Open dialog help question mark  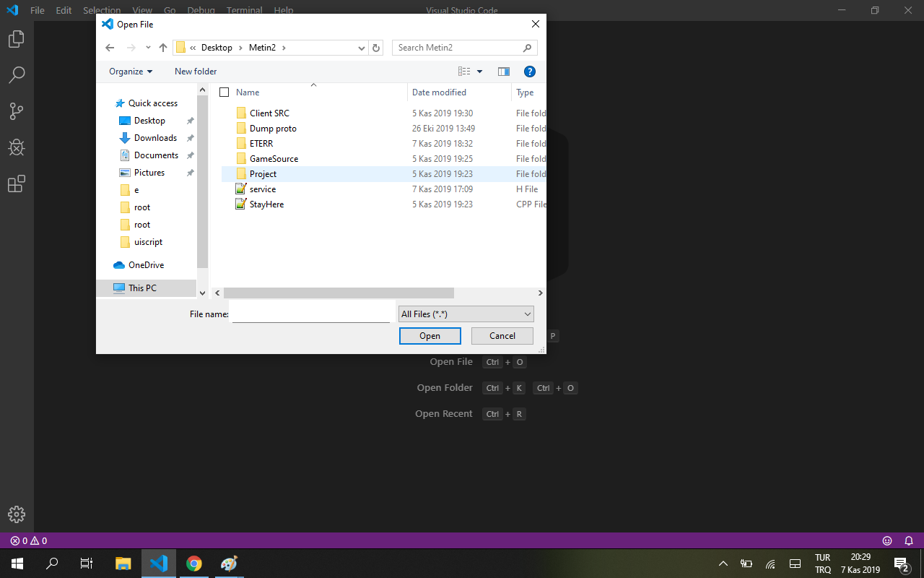530,72
